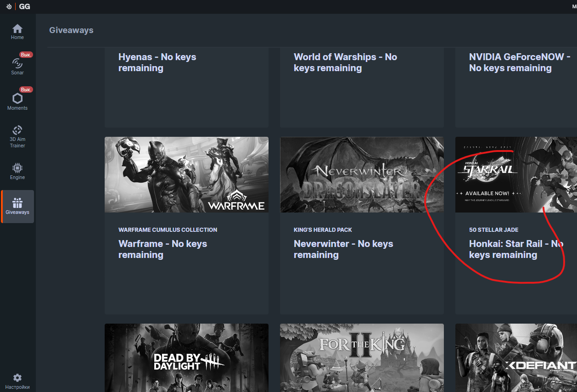Open the Warframe giveaway thumbnail
Image resolution: width=577 pixels, height=392 pixels.
tap(186, 174)
